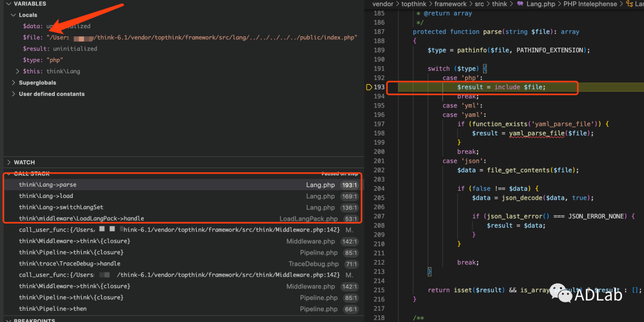Viewport: 644px width, 322px height.
Task: Click the 53:1 badge for LoadLangPack.php
Action: 350,219
